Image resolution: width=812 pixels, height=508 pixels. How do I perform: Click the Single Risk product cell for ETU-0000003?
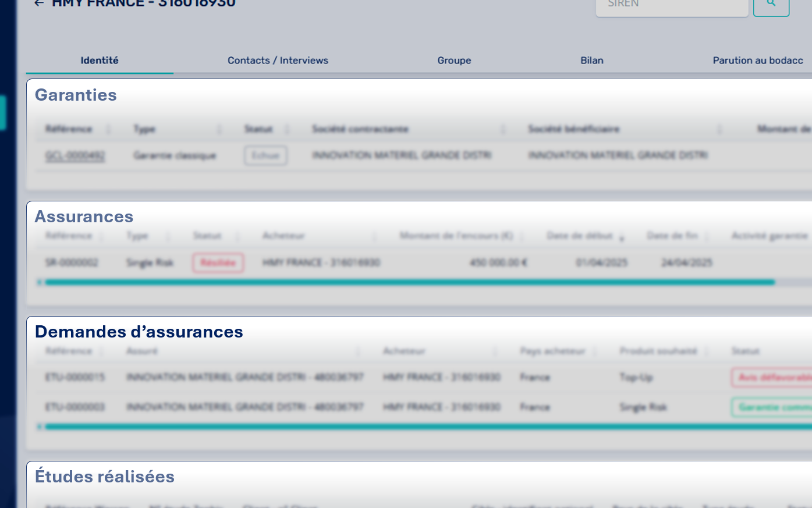tap(643, 407)
